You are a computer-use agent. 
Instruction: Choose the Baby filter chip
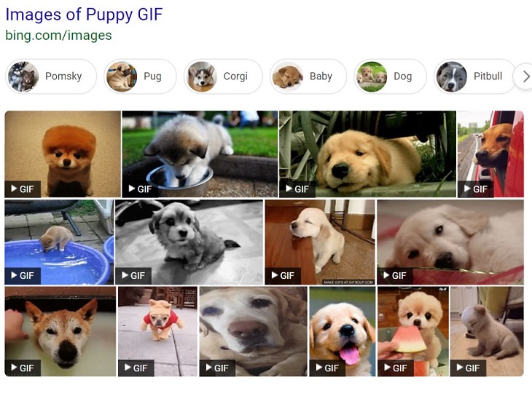coord(308,76)
